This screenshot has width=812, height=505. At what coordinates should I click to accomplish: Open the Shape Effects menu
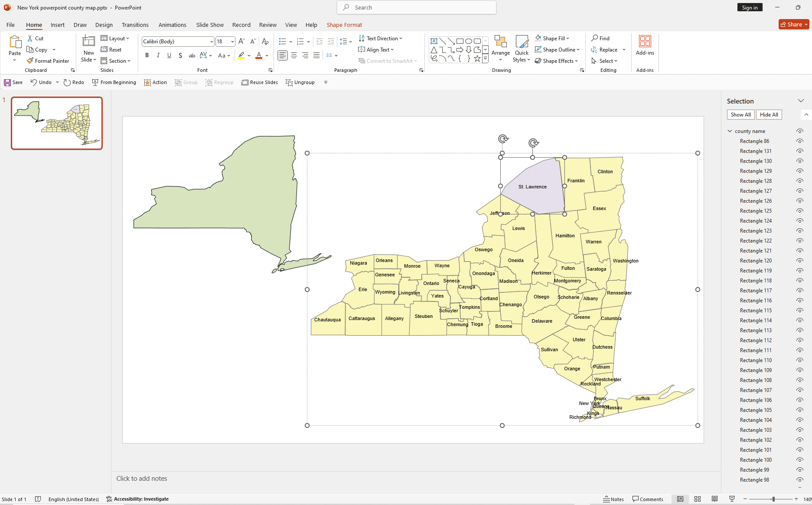tap(556, 61)
